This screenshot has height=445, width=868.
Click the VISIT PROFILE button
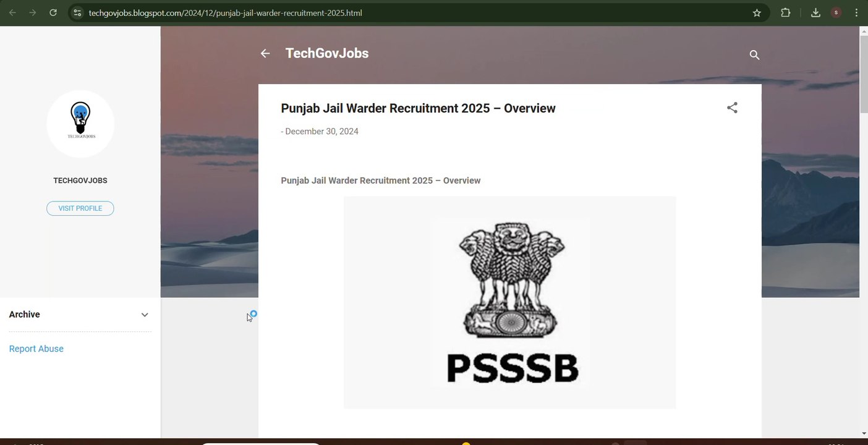(80, 208)
